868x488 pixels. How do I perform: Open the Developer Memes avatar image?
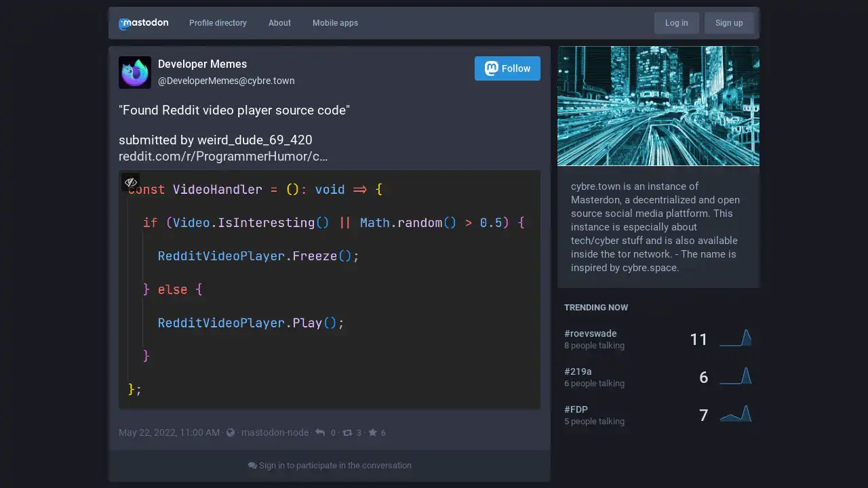point(135,73)
